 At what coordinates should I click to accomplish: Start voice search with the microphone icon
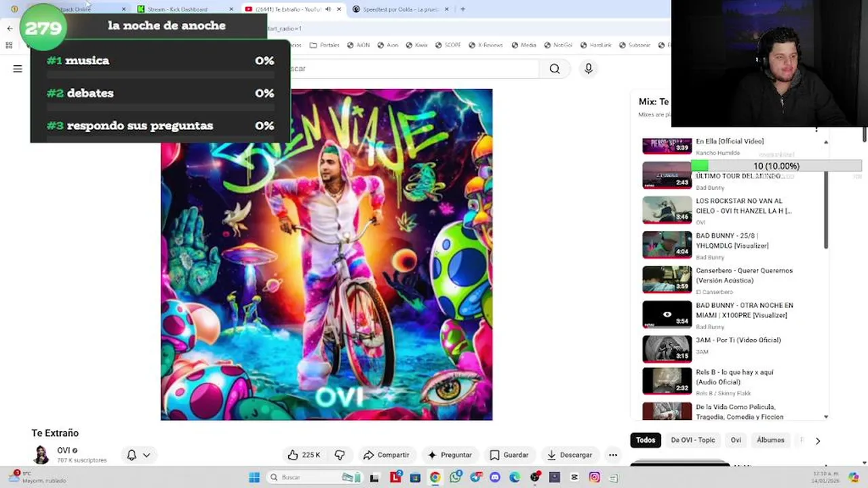coord(589,68)
